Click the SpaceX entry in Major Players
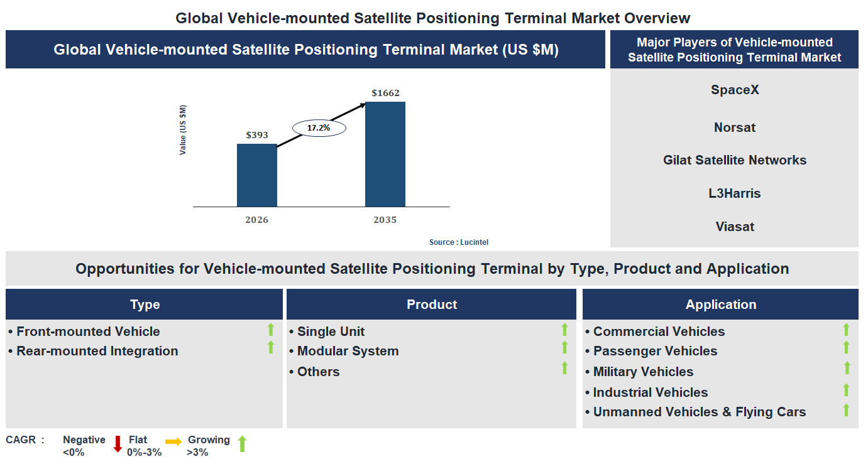868x464 pixels. (x=734, y=90)
